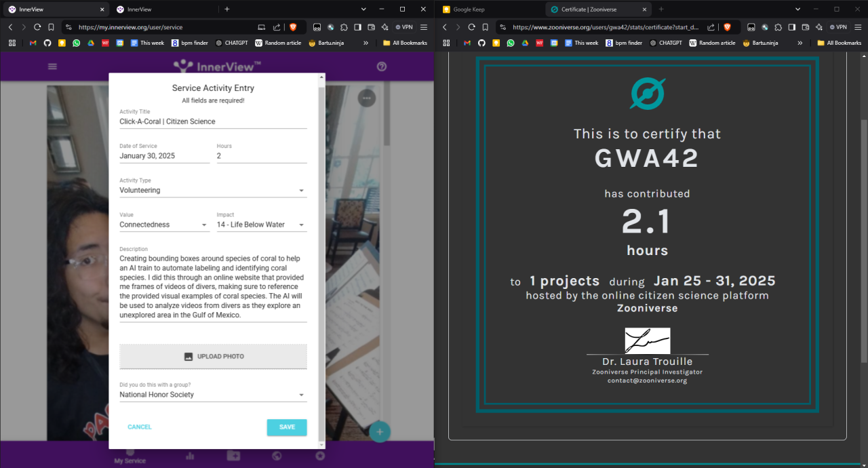Click the Hours input field
868x468 pixels.
[x=262, y=156]
